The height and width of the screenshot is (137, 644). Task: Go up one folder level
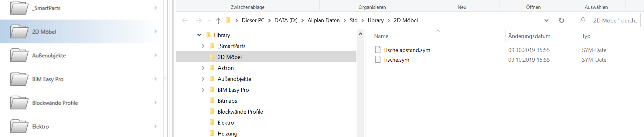[218, 20]
